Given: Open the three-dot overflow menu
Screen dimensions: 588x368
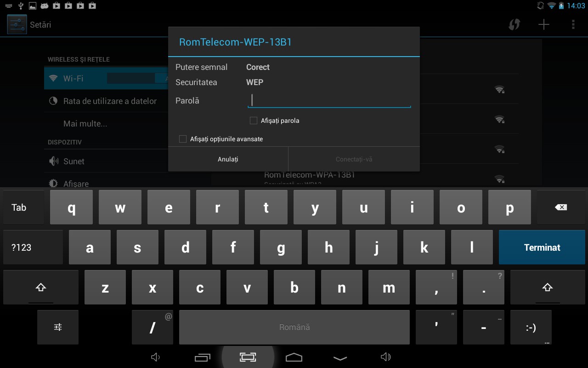Looking at the screenshot, I should pyautogui.click(x=573, y=25).
